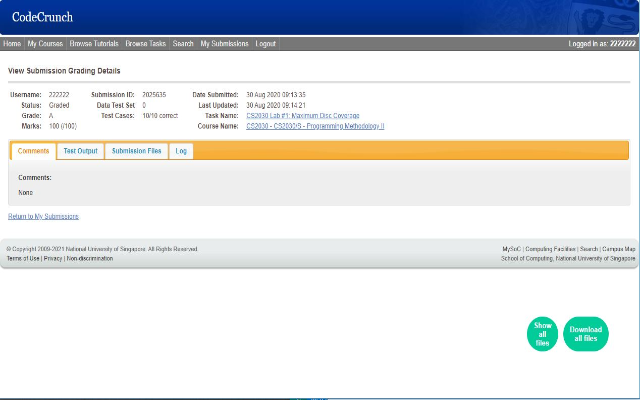Open the Search menu item

pos(183,44)
